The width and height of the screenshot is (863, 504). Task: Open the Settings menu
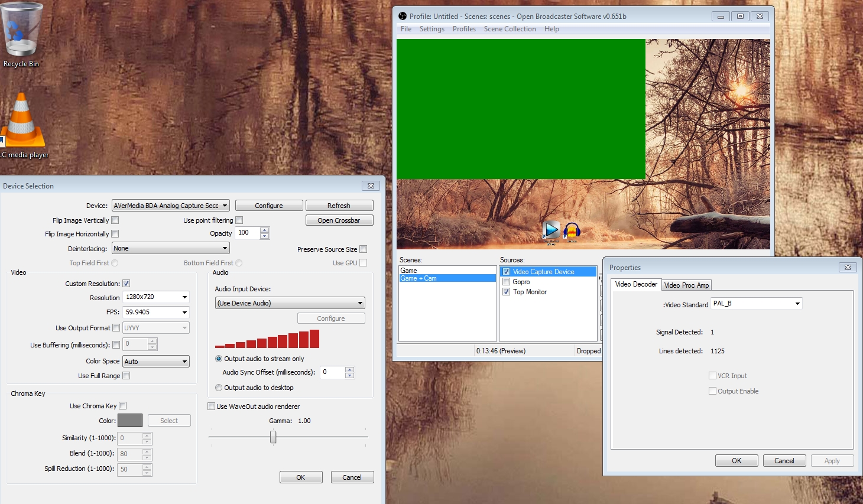(x=432, y=29)
